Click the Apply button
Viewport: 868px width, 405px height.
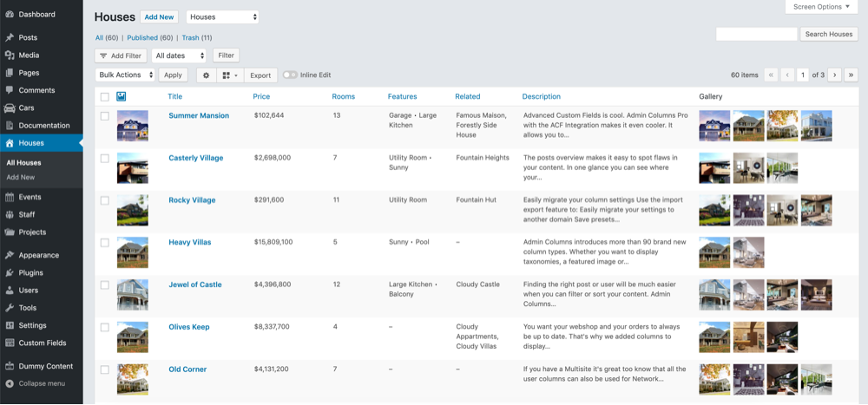tap(174, 75)
